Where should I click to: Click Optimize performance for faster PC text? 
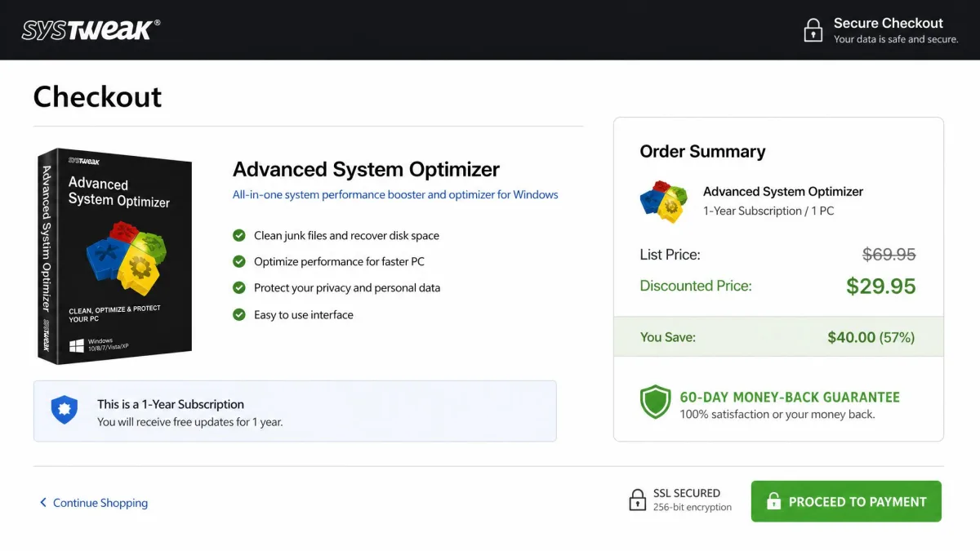coord(339,261)
